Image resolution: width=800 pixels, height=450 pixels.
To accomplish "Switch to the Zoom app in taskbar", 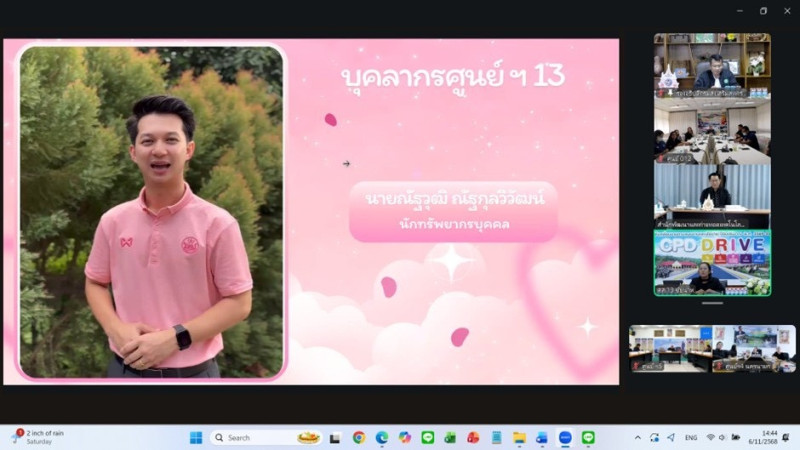I will coord(565,438).
